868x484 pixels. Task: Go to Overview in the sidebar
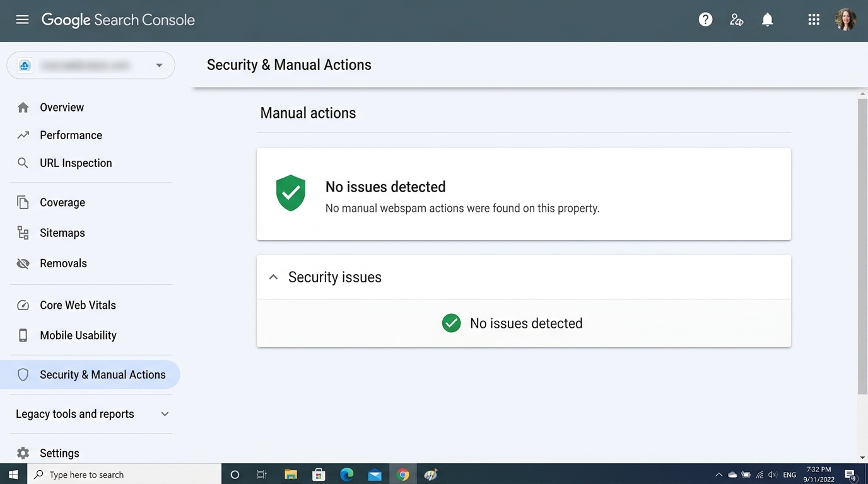(x=62, y=107)
